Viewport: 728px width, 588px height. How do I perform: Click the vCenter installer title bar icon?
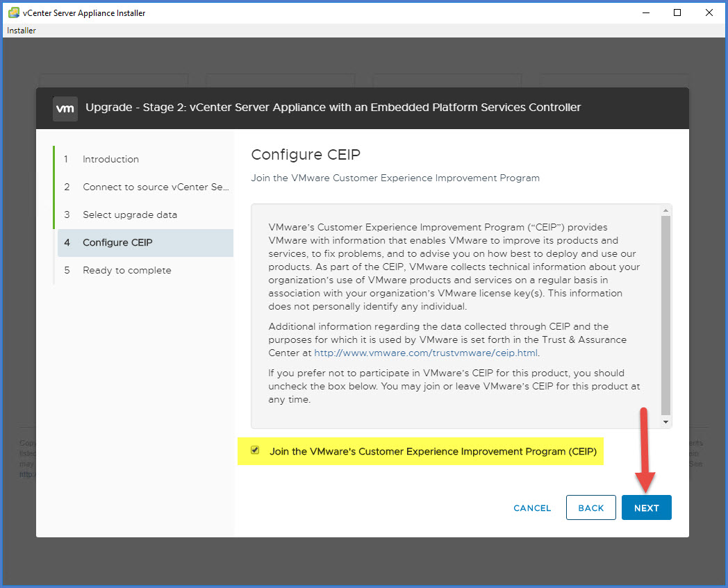pos(13,13)
